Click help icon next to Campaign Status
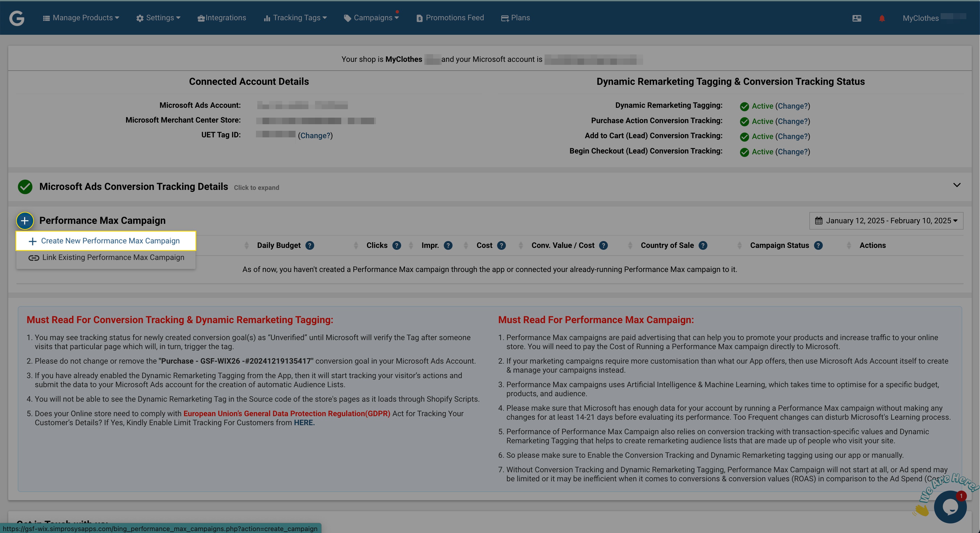The image size is (980, 533). point(818,245)
